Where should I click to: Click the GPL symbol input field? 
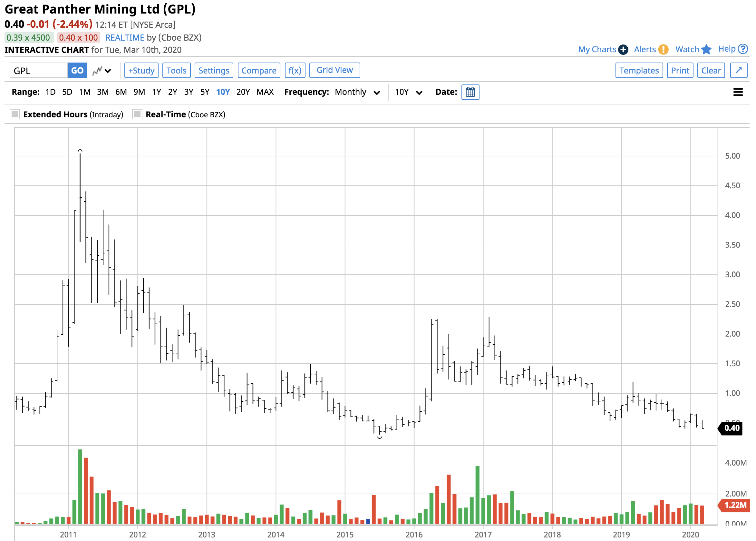point(39,71)
